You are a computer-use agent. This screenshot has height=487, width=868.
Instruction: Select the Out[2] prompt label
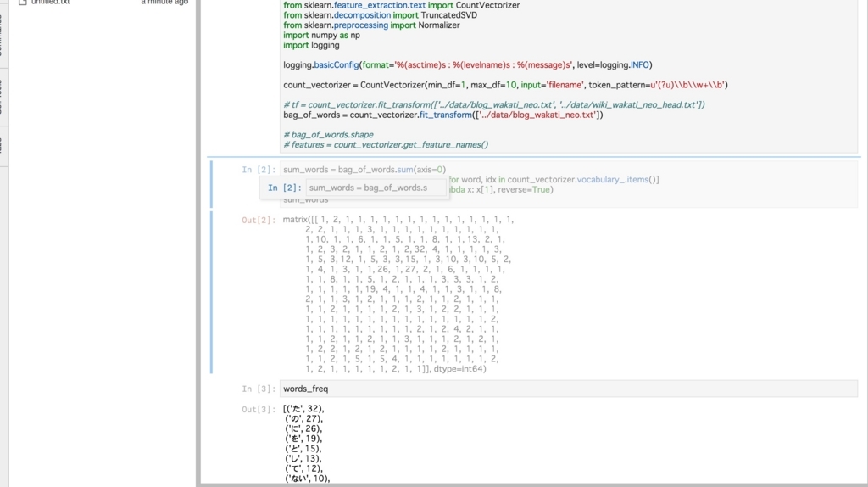click(259, 220)
